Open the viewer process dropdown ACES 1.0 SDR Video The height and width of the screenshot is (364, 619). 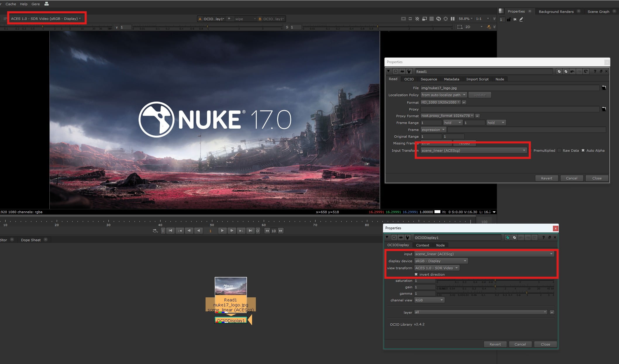46,19
